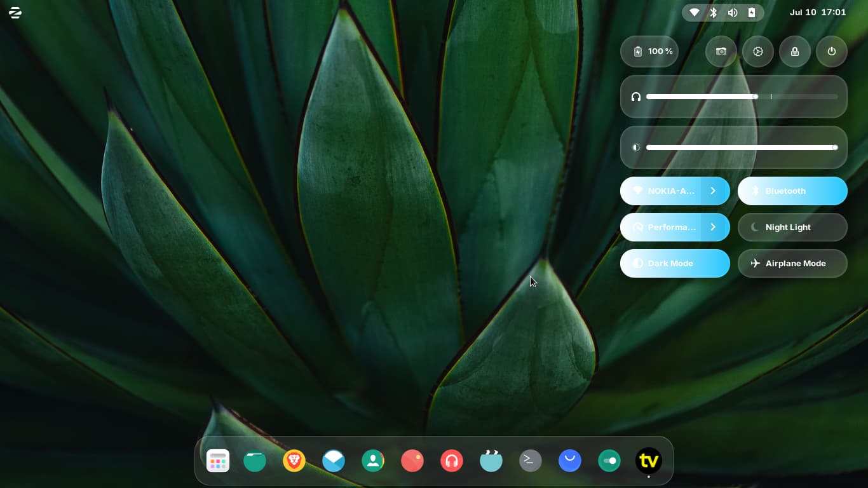The width and height of the screenshot is (868, 488).
Task: Launch the red circle app in the dock
Action: 412,461
